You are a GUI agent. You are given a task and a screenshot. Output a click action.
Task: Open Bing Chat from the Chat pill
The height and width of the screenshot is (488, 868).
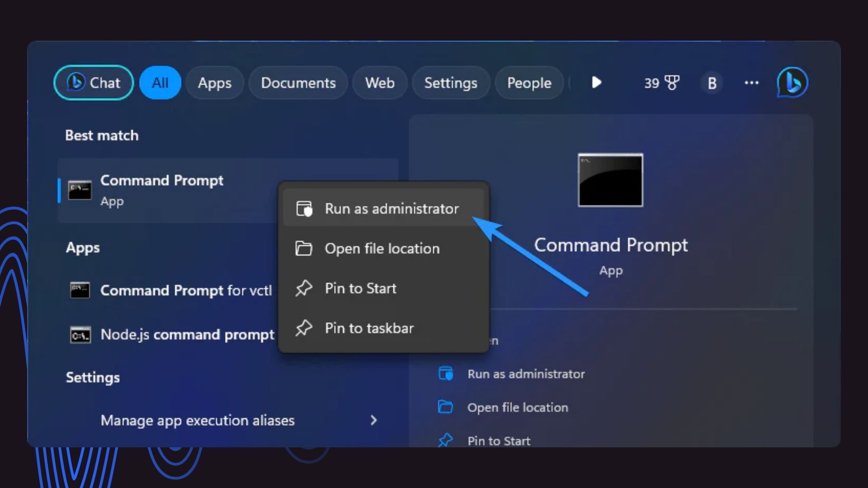(94, 83)
